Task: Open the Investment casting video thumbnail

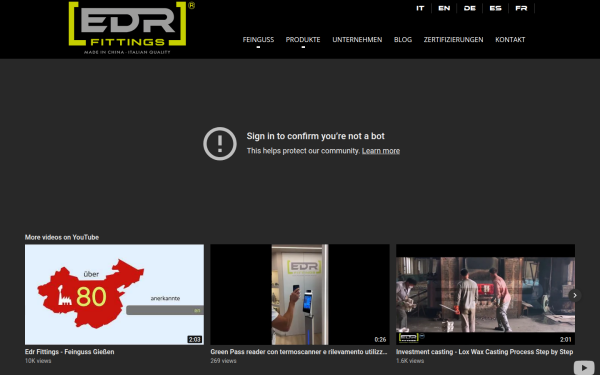Action: (x=485, y=295)
